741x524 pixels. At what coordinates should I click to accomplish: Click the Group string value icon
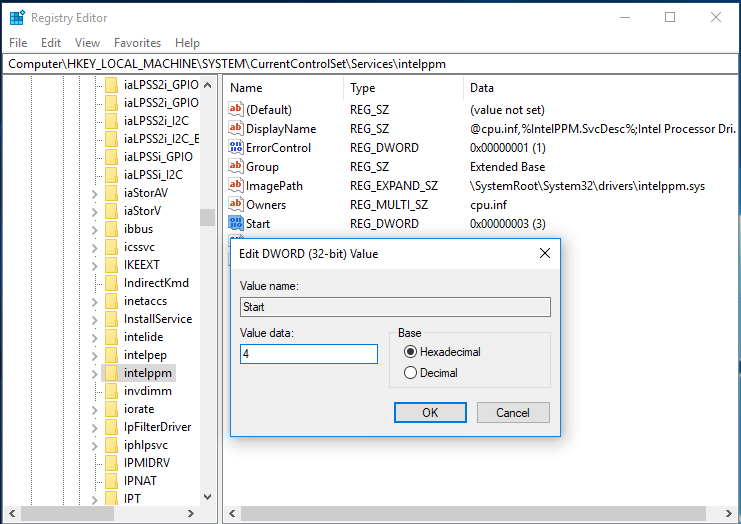point(235,166)
